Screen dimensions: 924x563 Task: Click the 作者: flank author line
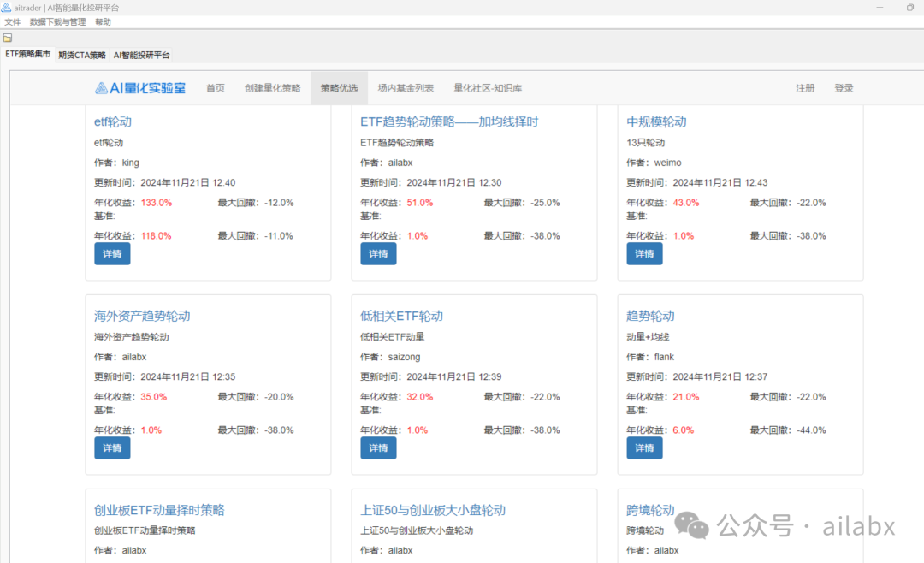point(650,357)
